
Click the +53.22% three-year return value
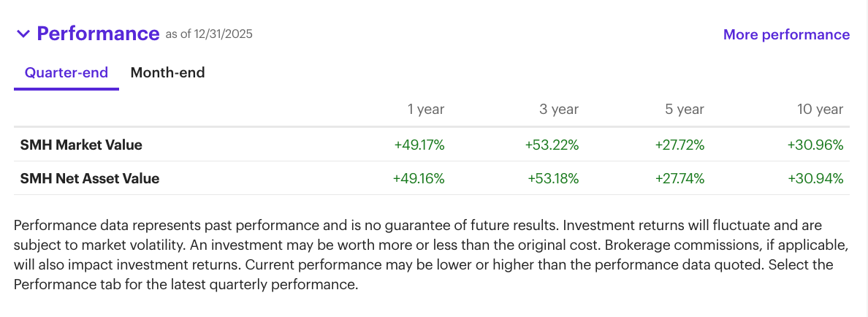(x=552, y=145)
